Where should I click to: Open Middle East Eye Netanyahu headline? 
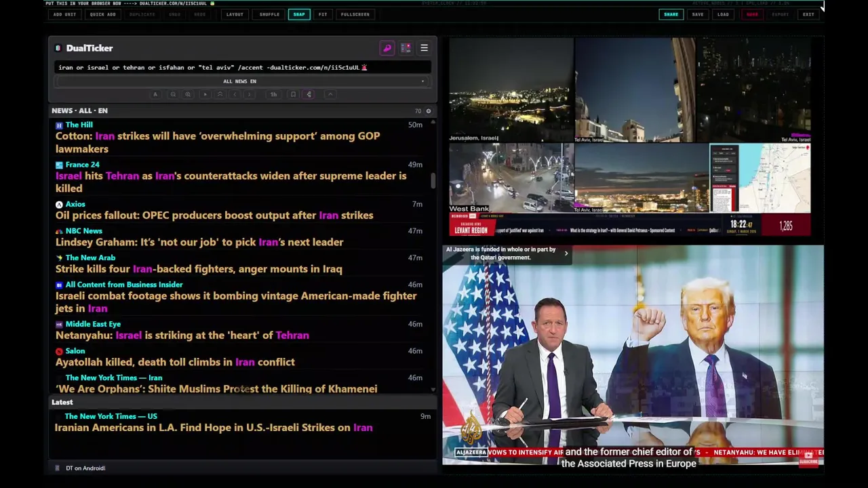pyautogui.click(x=182, y=335)
